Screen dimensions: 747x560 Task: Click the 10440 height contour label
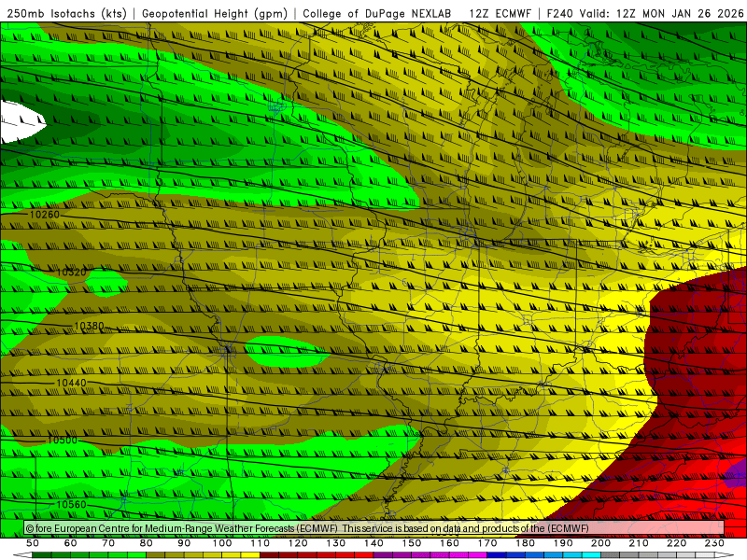point(72,383)
